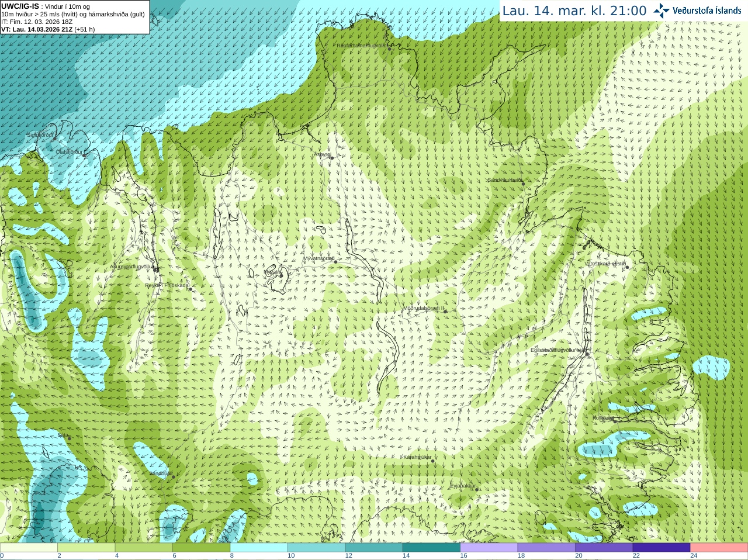Click the Veðurstofa Íslands name text
The image size is (748, 560).
click(707, 11)
